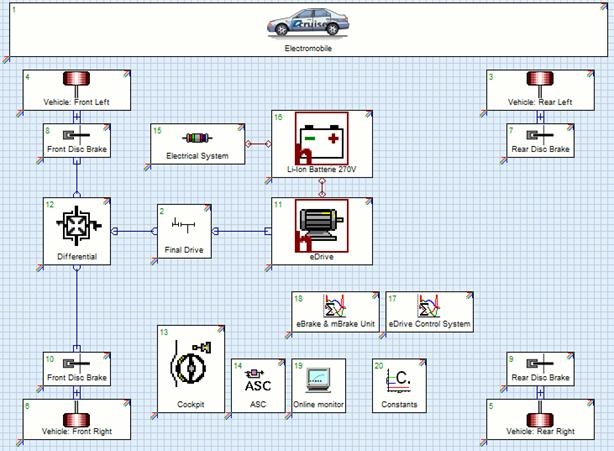The height and width of the screenshot is (451, 614).
Task: Click 'Front Disc Brake' label in block 10
Action: click(x=77, y=378)
